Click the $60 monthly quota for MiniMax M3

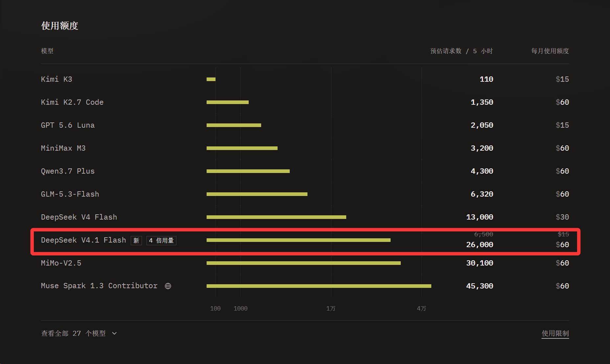(562, 148)
